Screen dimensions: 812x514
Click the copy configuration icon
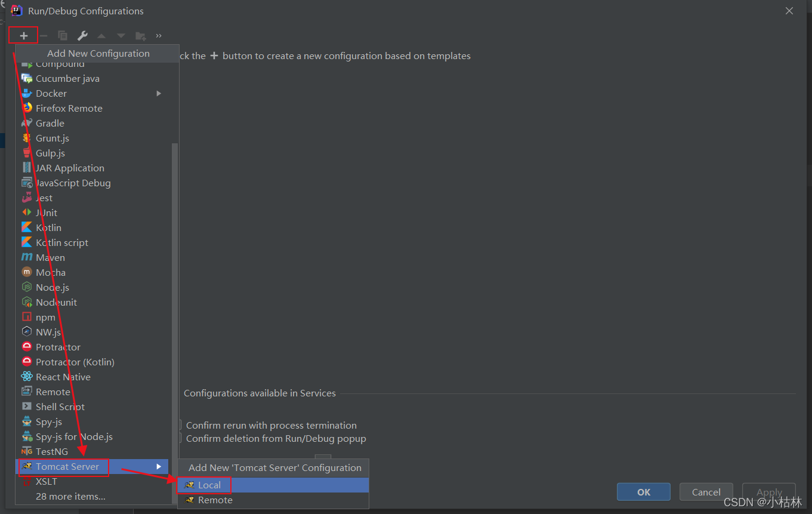coord(63,36)
